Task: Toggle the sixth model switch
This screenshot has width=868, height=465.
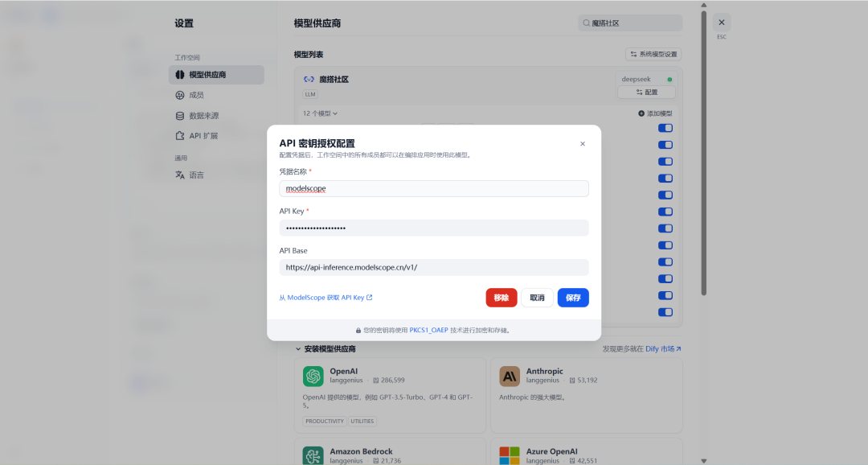Action: tap(665, 212)
